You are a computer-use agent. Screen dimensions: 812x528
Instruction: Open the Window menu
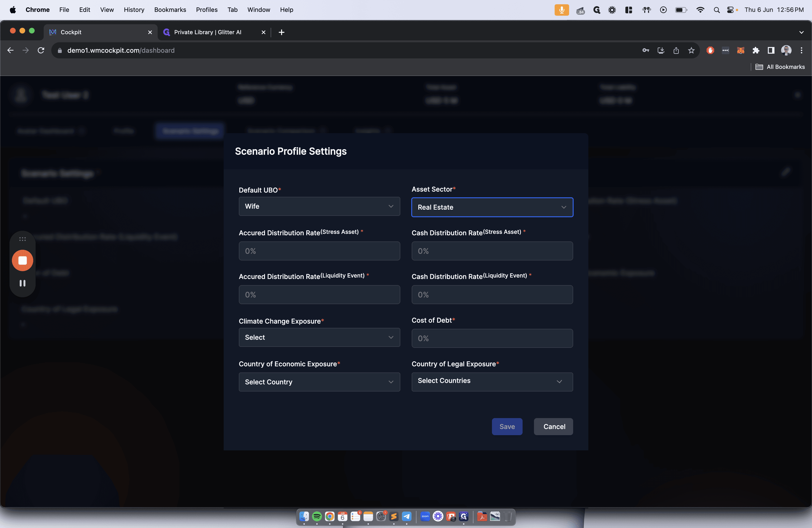coord(259,9)
